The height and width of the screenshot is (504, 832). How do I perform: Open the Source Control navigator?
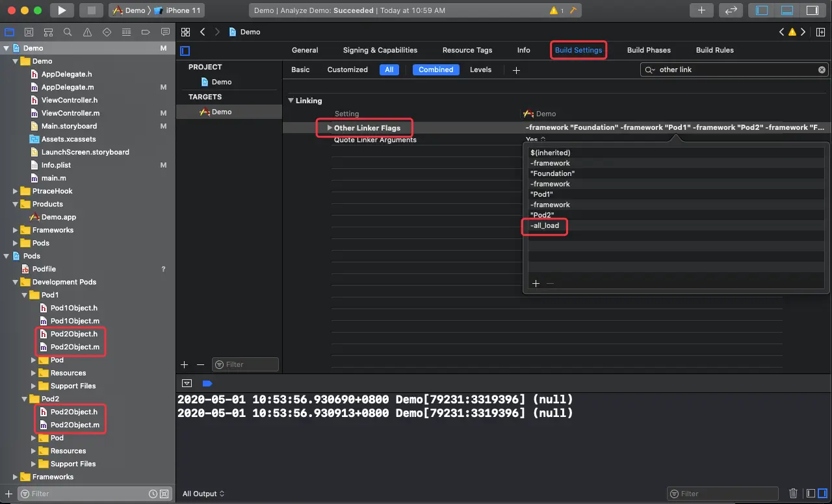29,32
